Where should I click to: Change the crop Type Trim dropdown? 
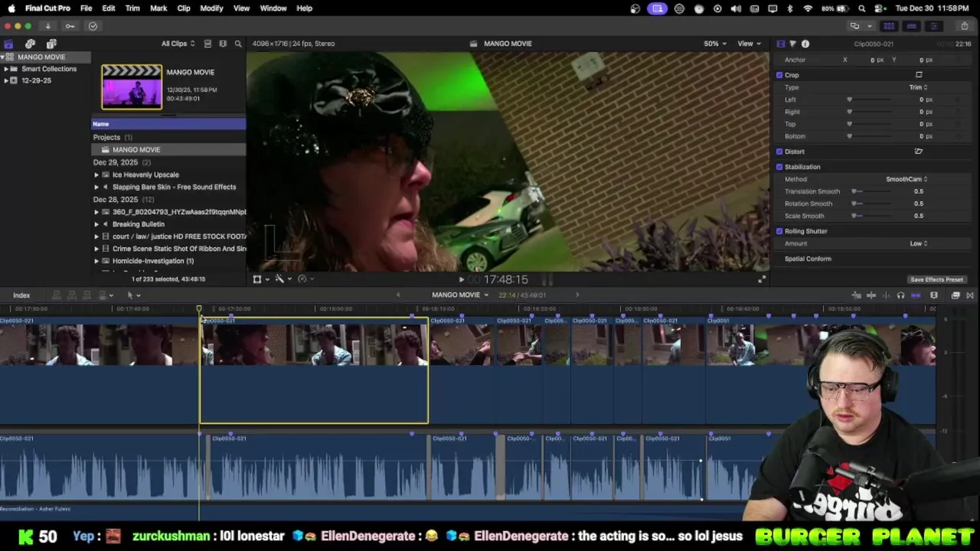pos(918,87)
